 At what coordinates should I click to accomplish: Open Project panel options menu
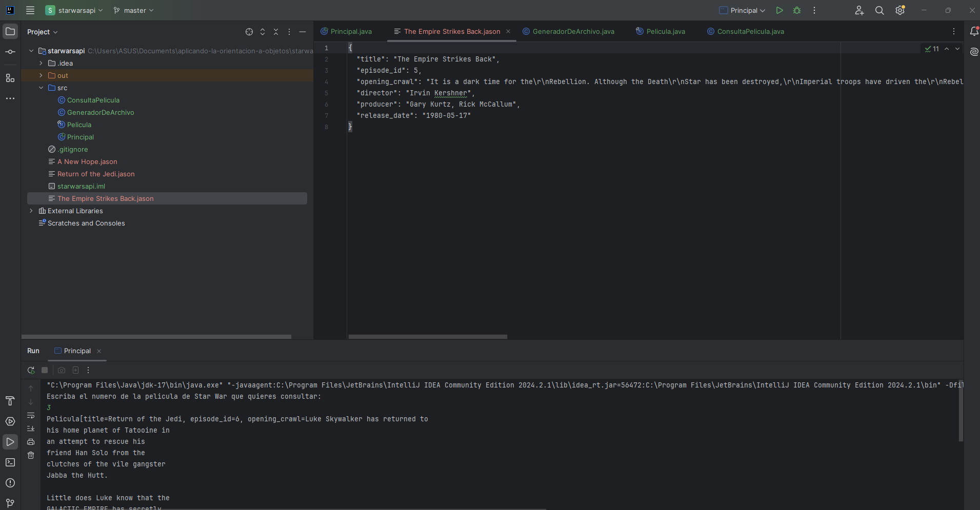click(289, 32)
